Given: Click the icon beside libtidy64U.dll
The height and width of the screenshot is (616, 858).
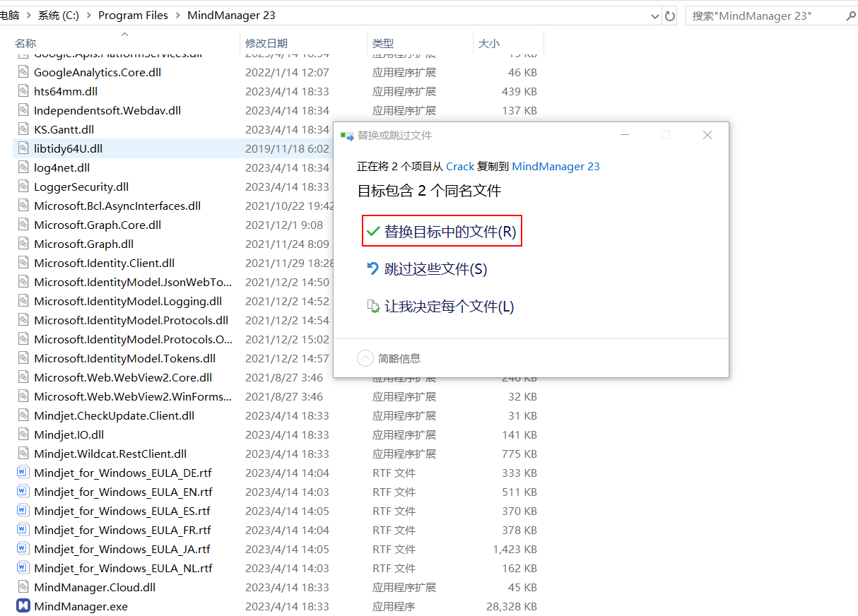Looking at the screenshot, I should point(23,148).
